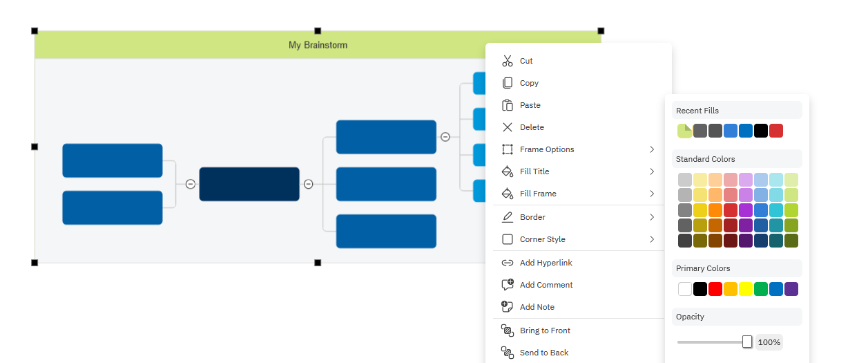
Task: Expand the Corner Style submenu arrow
Action: coord(652,239)
